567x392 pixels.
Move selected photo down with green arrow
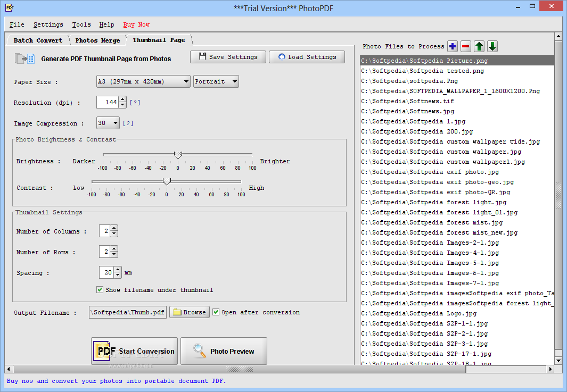pos(492,46)
